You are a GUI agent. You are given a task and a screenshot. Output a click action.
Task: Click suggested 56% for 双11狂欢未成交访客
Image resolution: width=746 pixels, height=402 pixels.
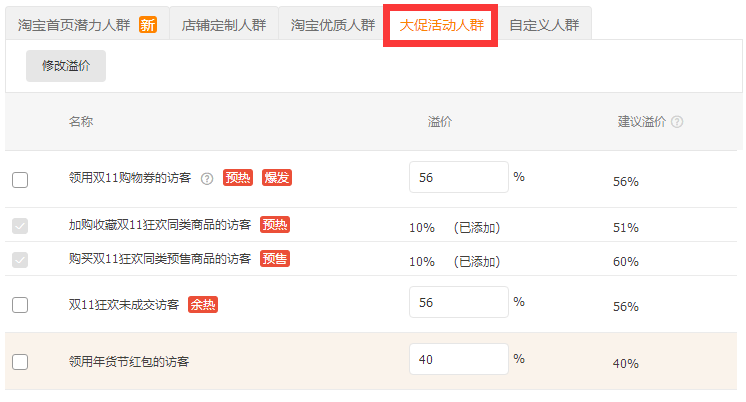626,306
